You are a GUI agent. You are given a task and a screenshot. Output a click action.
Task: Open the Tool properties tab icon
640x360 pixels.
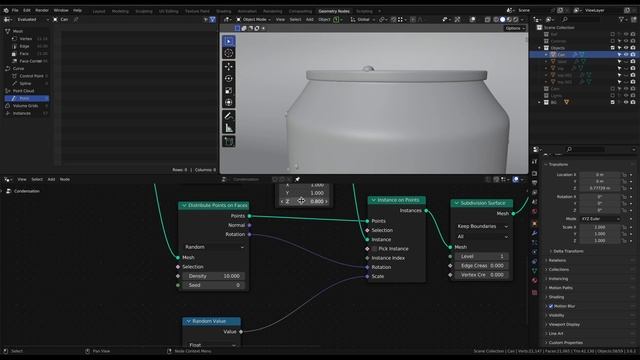click(x=535, y=162)
